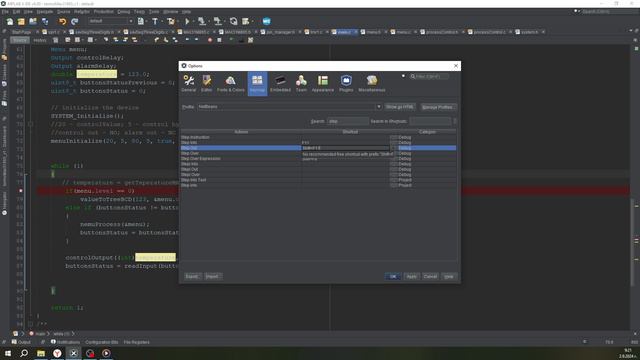Click the Clean and Build icon
Image resolution: width=640 pixels, height=360 pixels.
tap(170, 21)
